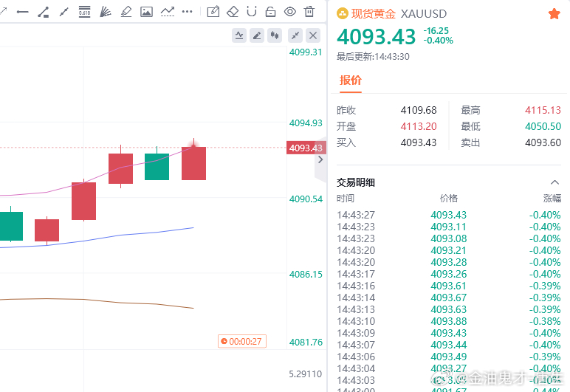
Task: Select the trade row at 14:43:09
Action: point(449,333)
